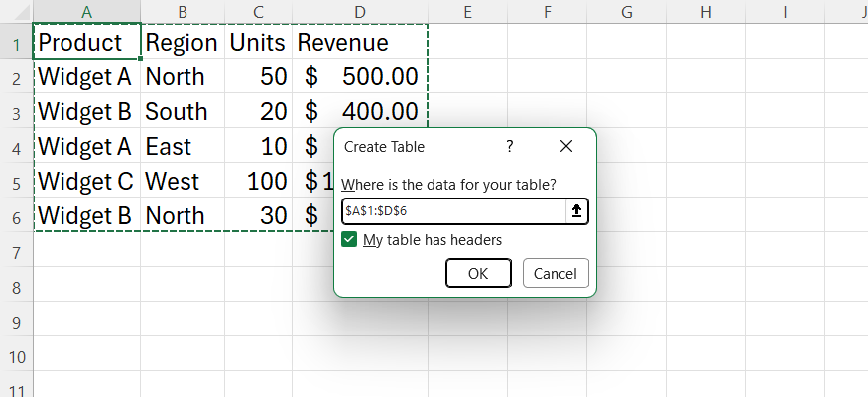
Task: Click the revenue cell showing 400.00
Action: 360,111
